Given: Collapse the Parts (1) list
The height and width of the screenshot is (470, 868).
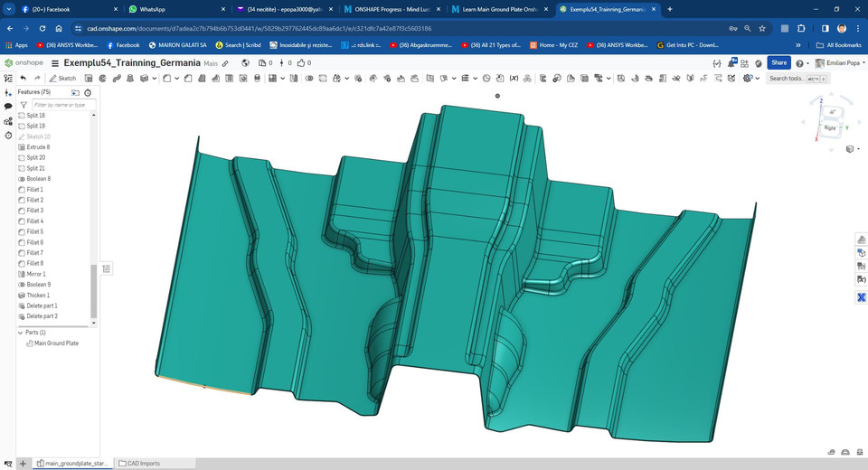Looking at the screenshot, I should pyautogui.click(x=21, y=333).
